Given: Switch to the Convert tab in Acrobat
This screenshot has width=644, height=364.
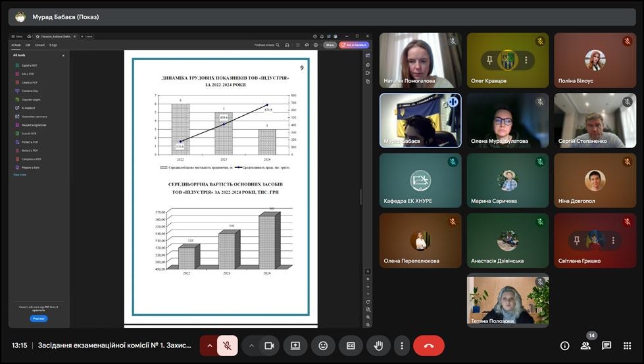Looking at the screenshot, I should pyautogui.click(x=39, y=45).
